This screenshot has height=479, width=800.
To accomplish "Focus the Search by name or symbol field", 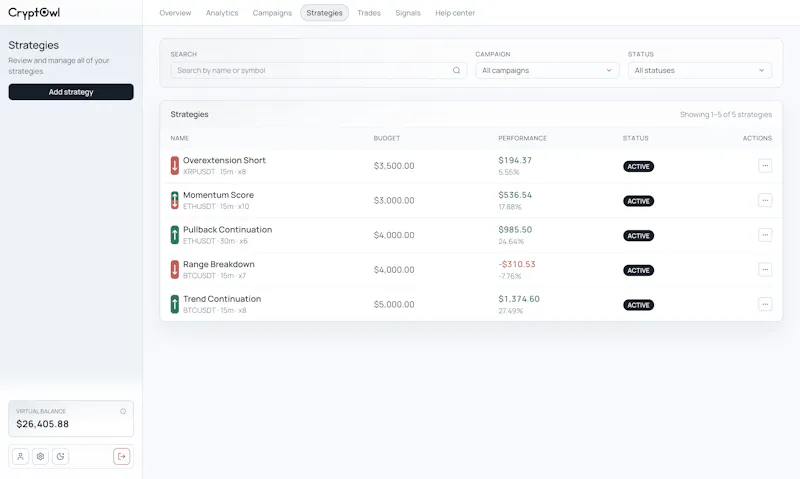I will 318,70.
